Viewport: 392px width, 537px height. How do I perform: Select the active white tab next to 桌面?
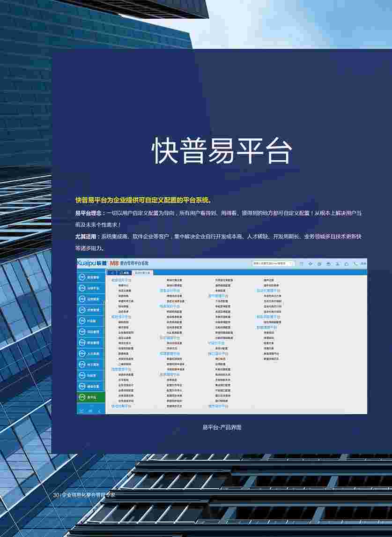pyautogui.click(x=142, y=272)
